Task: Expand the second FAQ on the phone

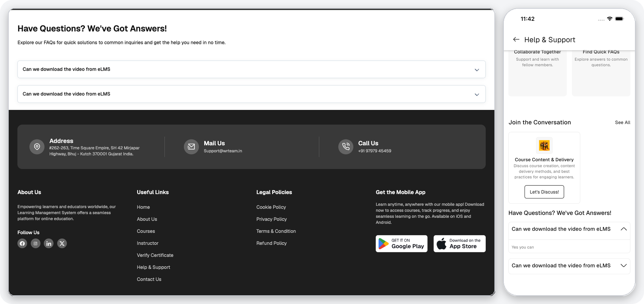Action: point(624,265)
